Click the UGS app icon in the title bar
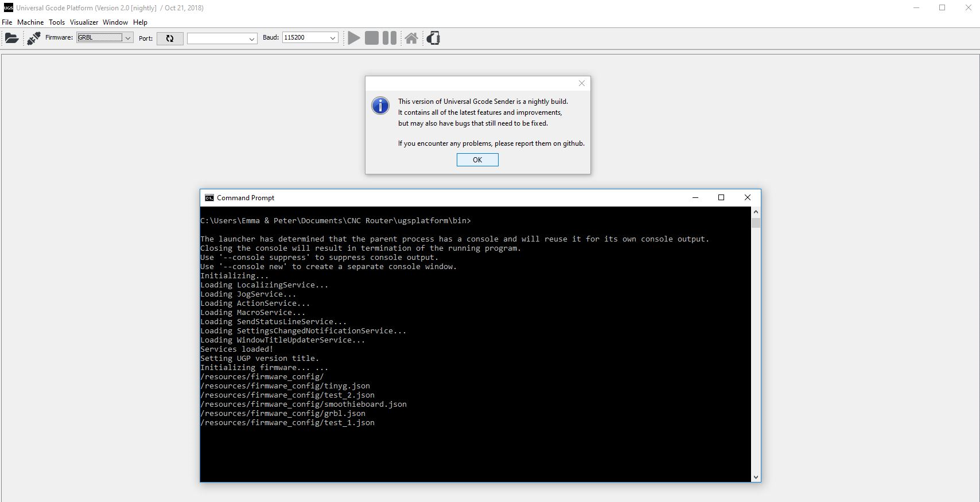 [8, 7]
